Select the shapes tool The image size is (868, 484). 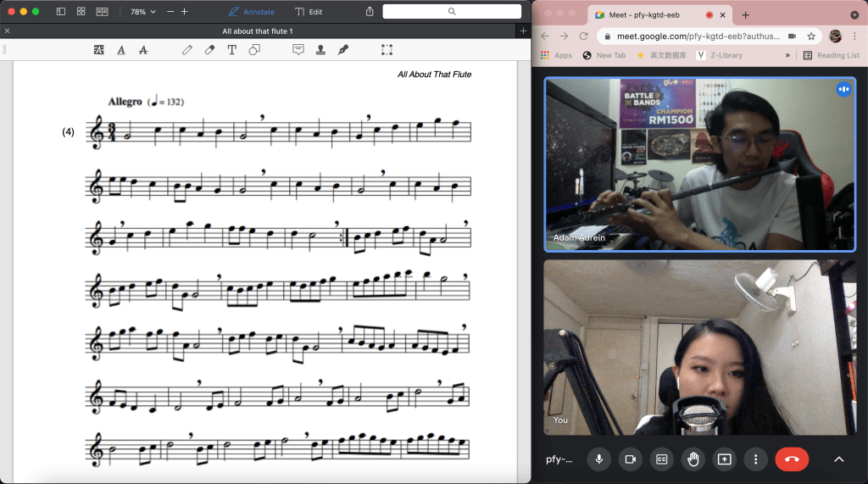tap(254, 50)
